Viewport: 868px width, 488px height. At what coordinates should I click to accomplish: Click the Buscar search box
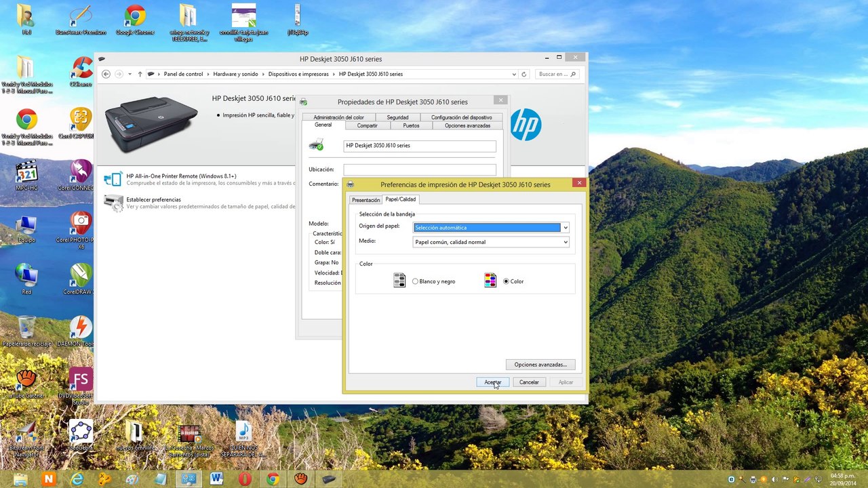click(557, 74)
